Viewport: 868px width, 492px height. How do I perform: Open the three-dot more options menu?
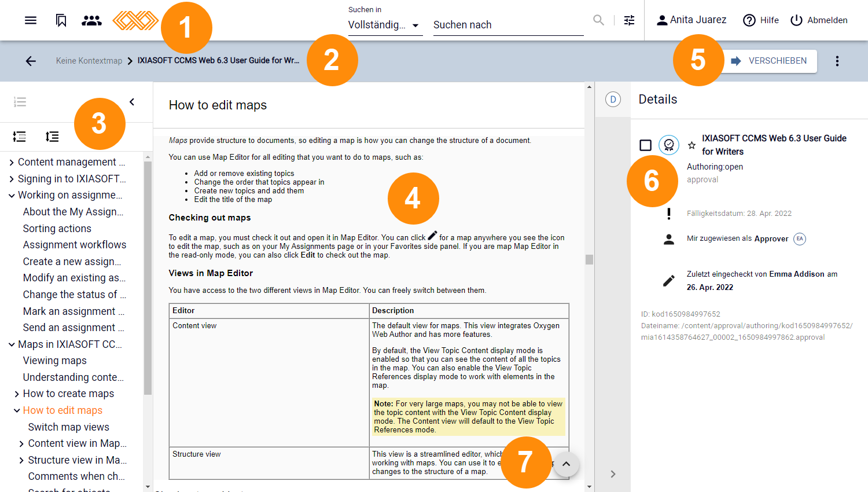pos(837,61)
